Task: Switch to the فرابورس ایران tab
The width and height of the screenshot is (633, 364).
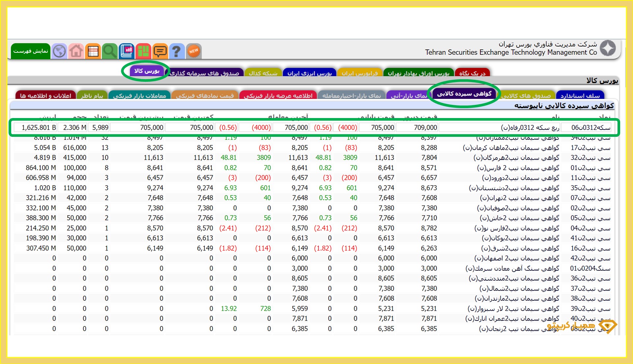Action: point(360,73)
